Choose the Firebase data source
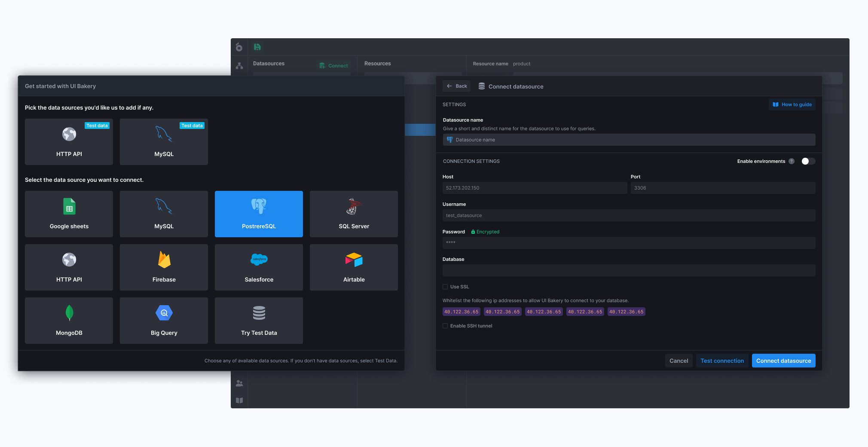 (164, 267)
